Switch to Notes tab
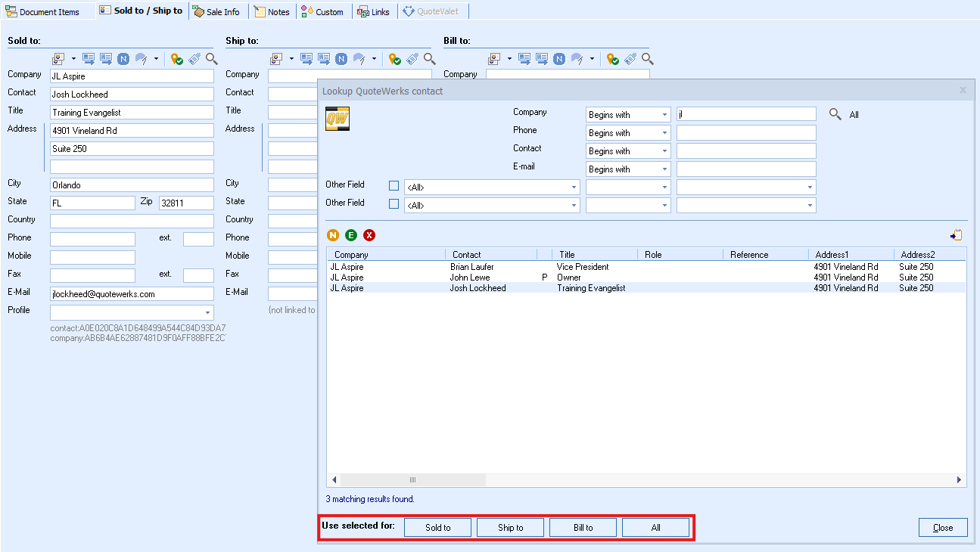Screen dimensions: 980x552 click(x=272, y=11)
